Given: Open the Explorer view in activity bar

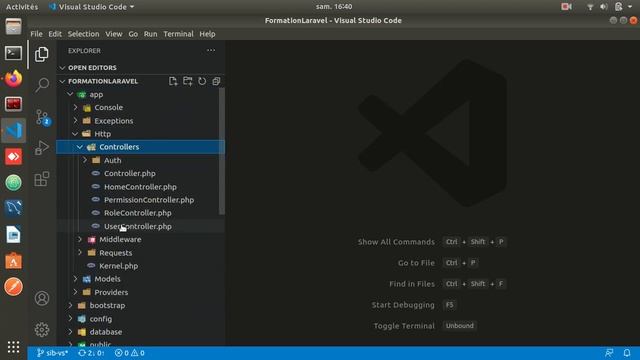Looking at the screenshot, I should (41, 54).
